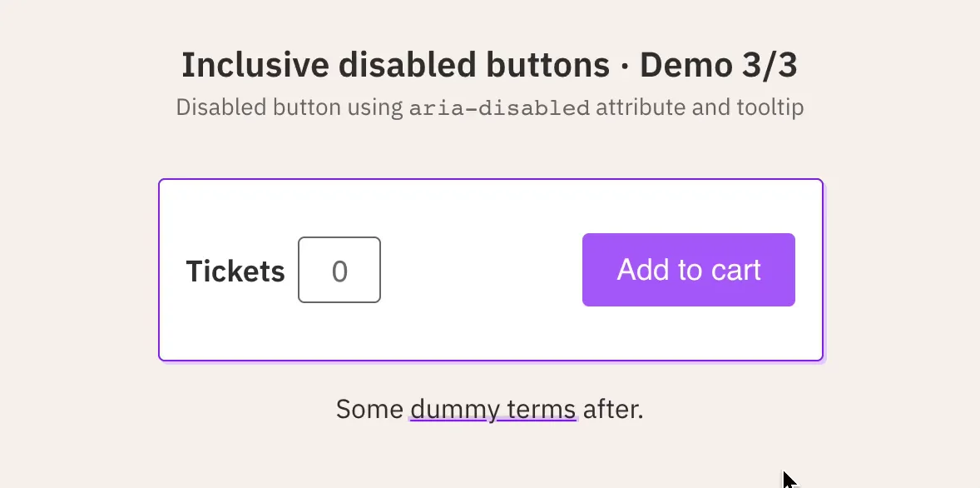This screenshot has width=980, height=488.
Task: Click the aria-disabled code text
Action: point(499,108)
